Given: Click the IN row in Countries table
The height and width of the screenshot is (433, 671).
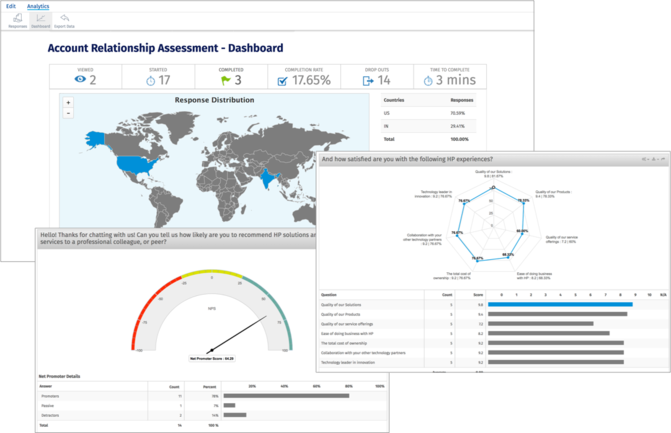Looking at the screenshot, I should tap(428, 126).
